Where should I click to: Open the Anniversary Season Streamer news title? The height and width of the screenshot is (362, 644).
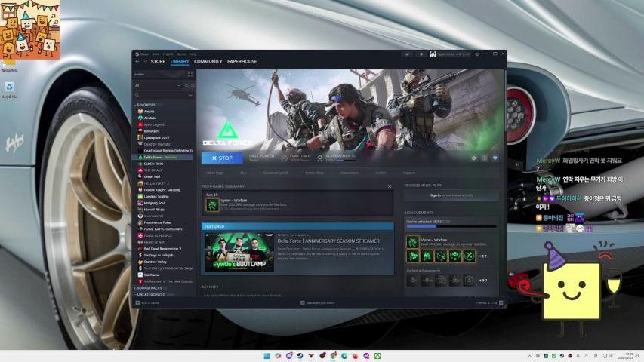point(328,241)
